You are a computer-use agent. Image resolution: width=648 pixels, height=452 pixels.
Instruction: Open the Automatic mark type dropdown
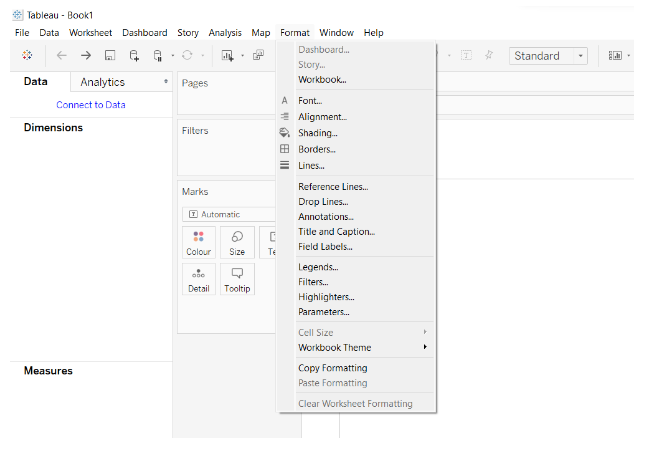228,214
